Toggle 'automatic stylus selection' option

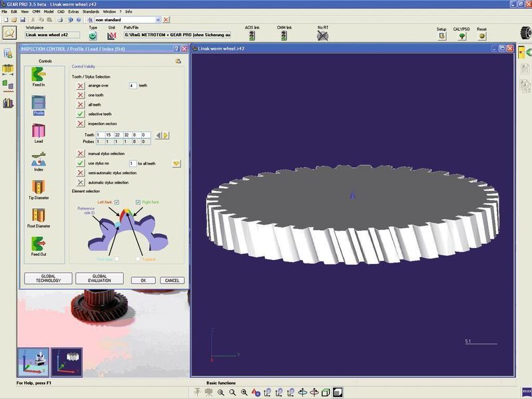coord(81,182)
